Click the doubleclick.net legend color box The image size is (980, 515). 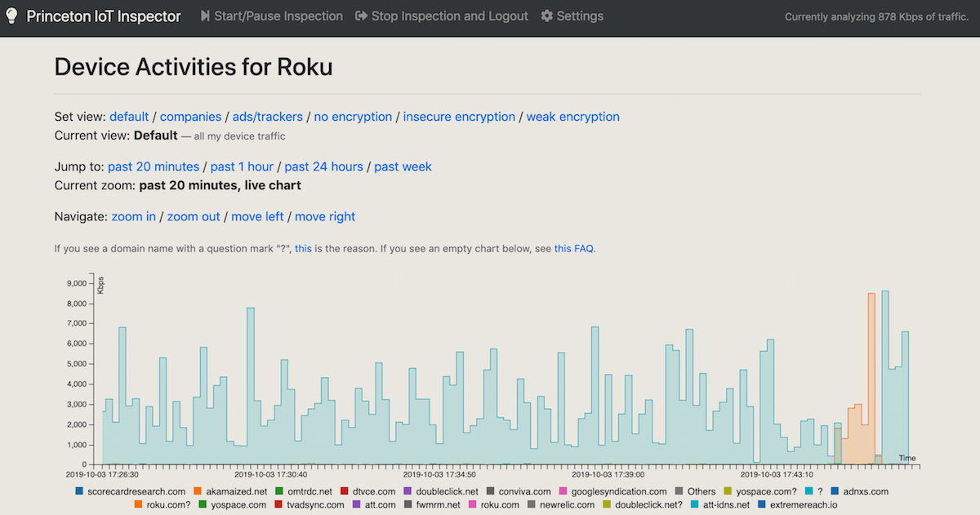coord(408,491)
